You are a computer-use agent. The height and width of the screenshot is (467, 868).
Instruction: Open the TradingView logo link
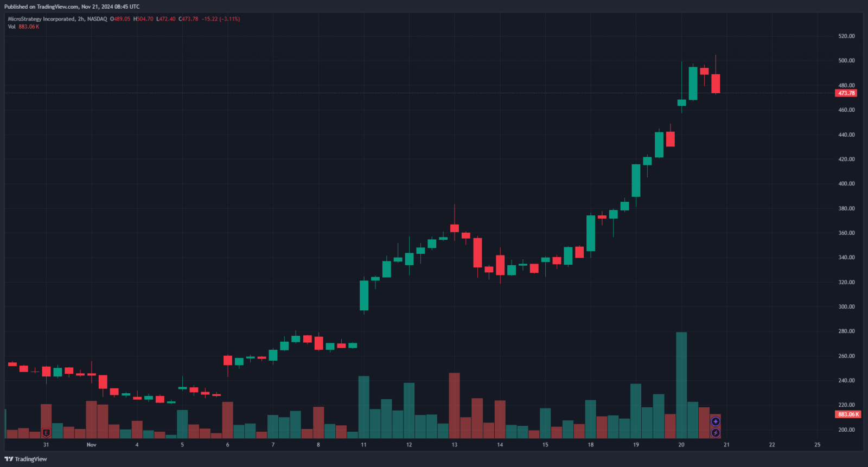pos(25,459)
